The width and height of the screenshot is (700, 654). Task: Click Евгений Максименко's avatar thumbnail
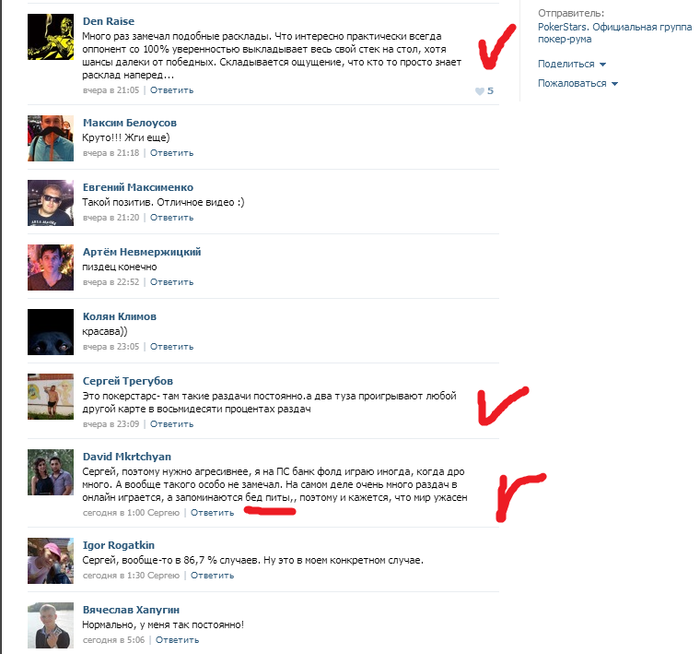click(x=50, y=203)
